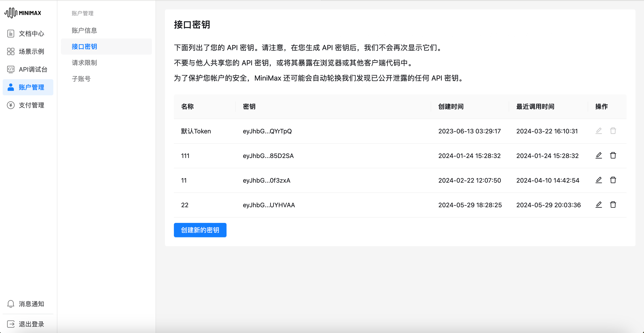644x333 pixels.
Task: Open the API调试台 page
Action: click(28, 69)
